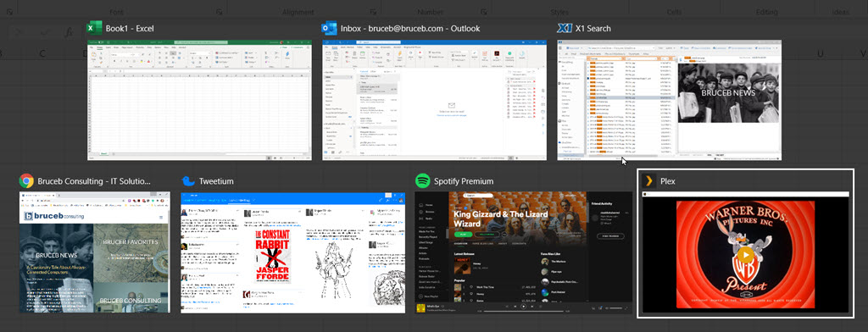The image size is (868, 332).
Task: Select the Plex chevron app icon
Action: 648,181
